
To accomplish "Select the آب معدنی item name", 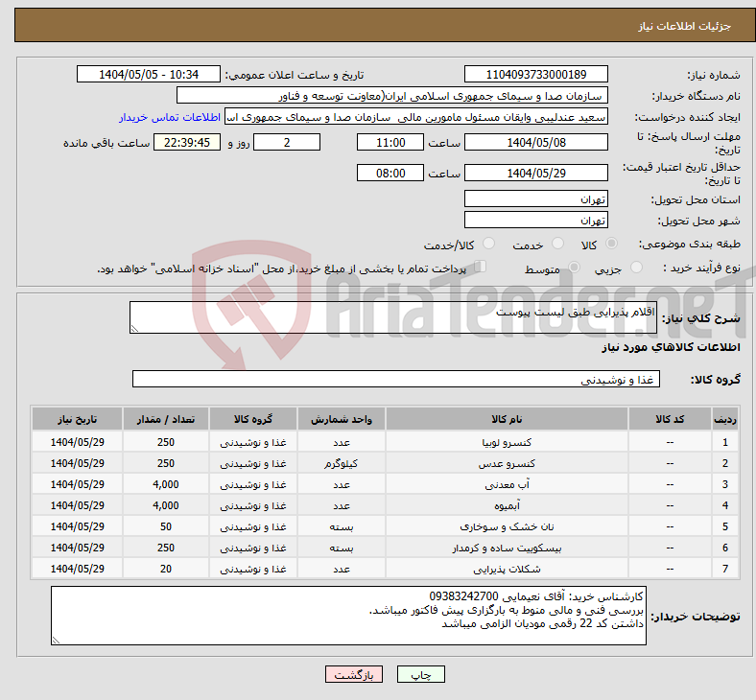I will point(507,484).
